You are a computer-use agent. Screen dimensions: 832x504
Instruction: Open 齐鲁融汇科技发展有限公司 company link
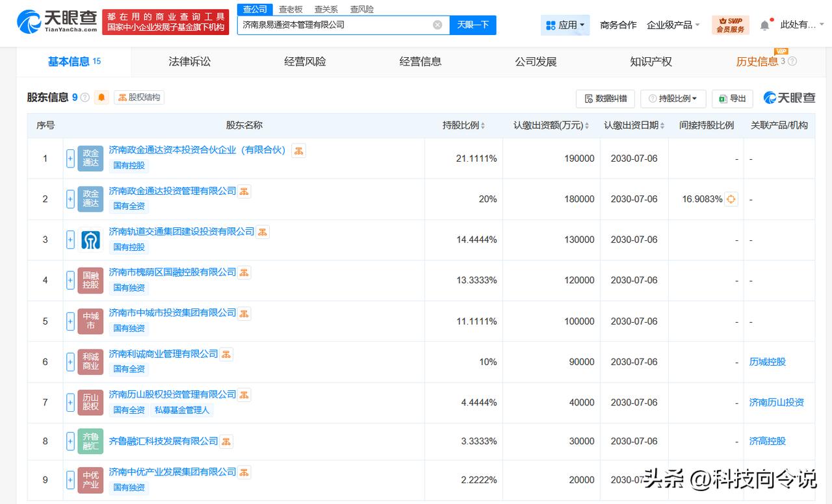[x=163, y=441]
